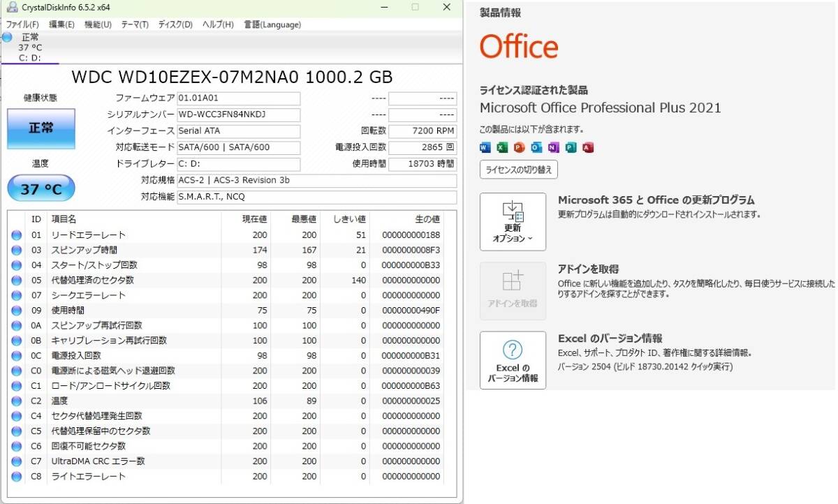
Task: Click the status circle for ID 09 使用時間
Action: click(17, 311)
